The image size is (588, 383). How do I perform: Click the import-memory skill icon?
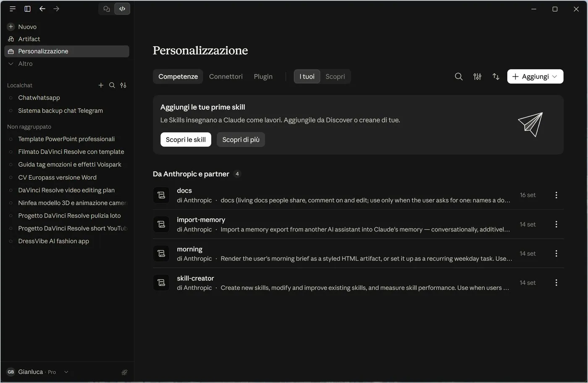click(161, 224)
